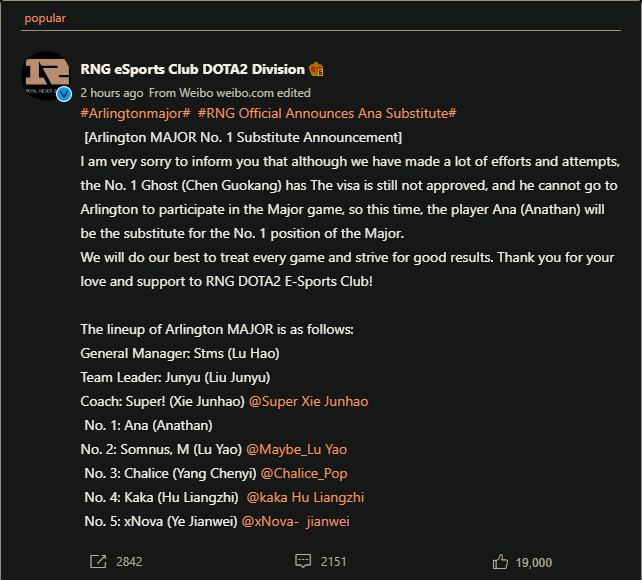Open RNG eSports Club DOTA2 Division profile

tap(193, 69)
